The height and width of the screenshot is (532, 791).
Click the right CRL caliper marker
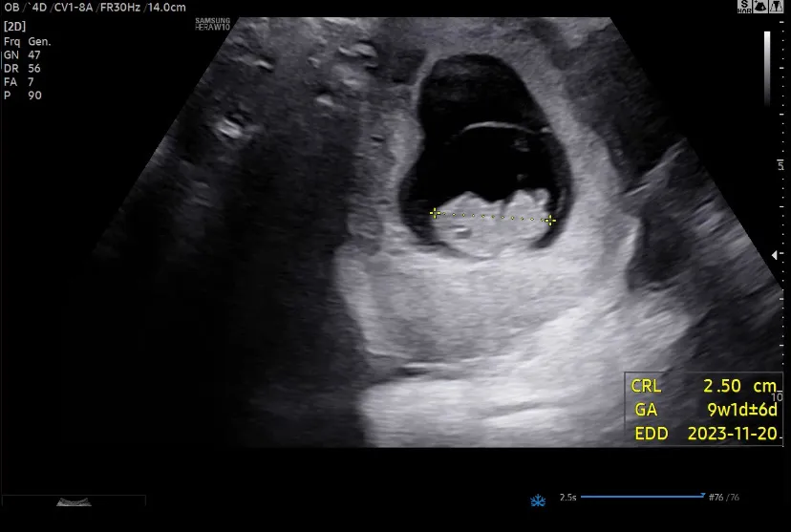pos(550,221)
